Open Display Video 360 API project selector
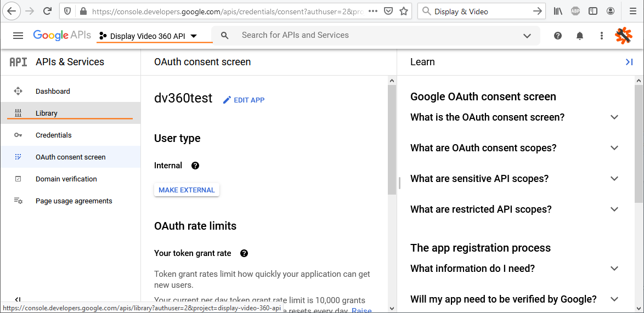 148,36
